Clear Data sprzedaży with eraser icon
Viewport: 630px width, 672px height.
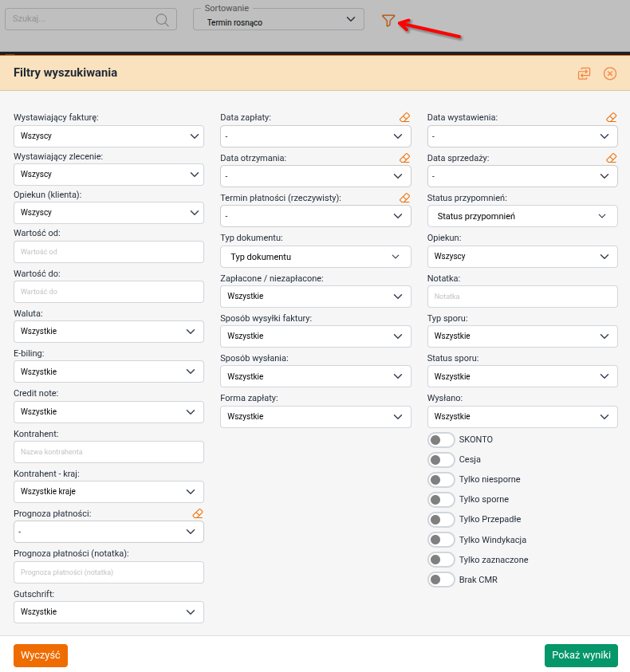point(612,158)
